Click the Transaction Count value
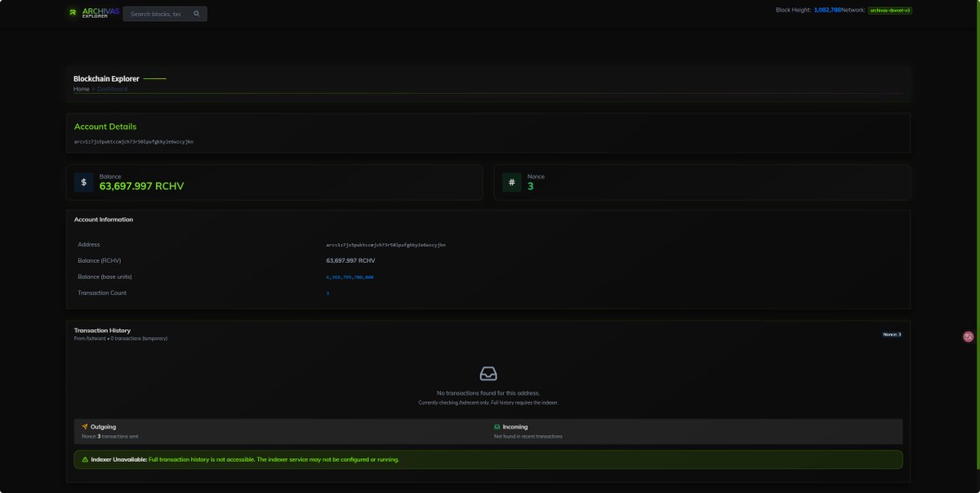Image resolution: width=980 pixels, height=493 pixels. [327, 293]
